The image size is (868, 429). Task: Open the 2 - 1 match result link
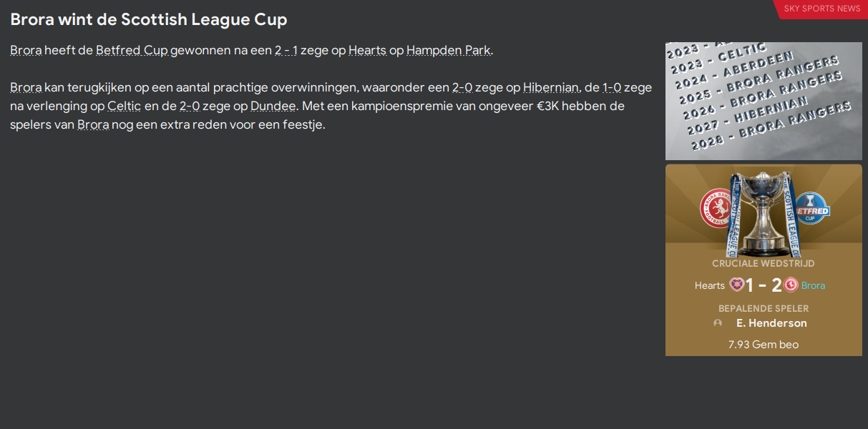tap(286, 50)
